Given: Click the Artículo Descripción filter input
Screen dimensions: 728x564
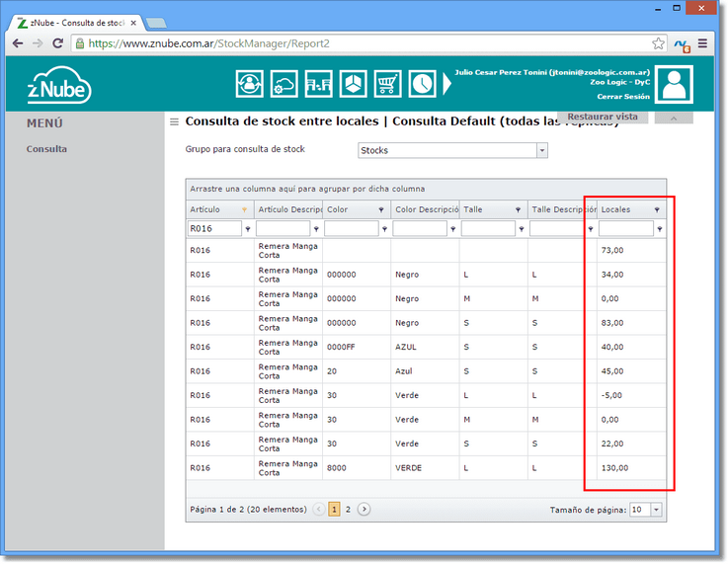Looking at the screenshot, I should point(283,229).
